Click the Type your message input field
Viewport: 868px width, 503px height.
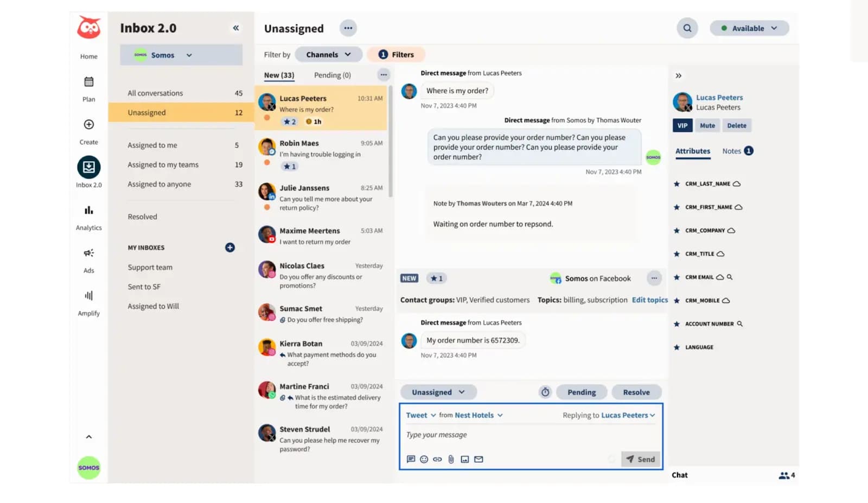(488, 435)
